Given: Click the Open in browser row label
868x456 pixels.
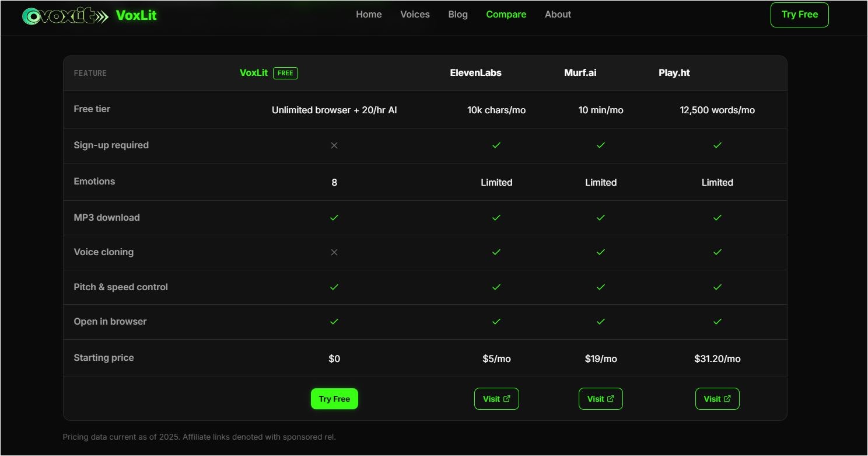Looking at the screenshot, I should (x=110, y=321).
